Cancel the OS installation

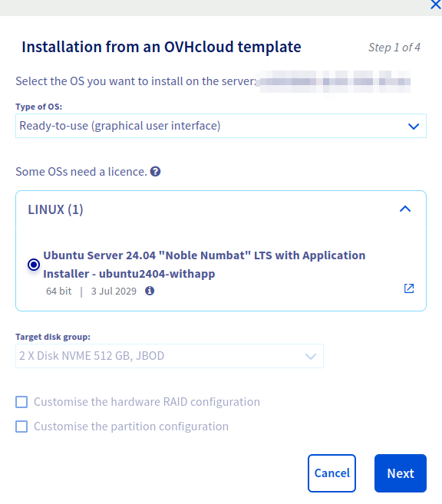pyautogui.click(x=331, y=473)
